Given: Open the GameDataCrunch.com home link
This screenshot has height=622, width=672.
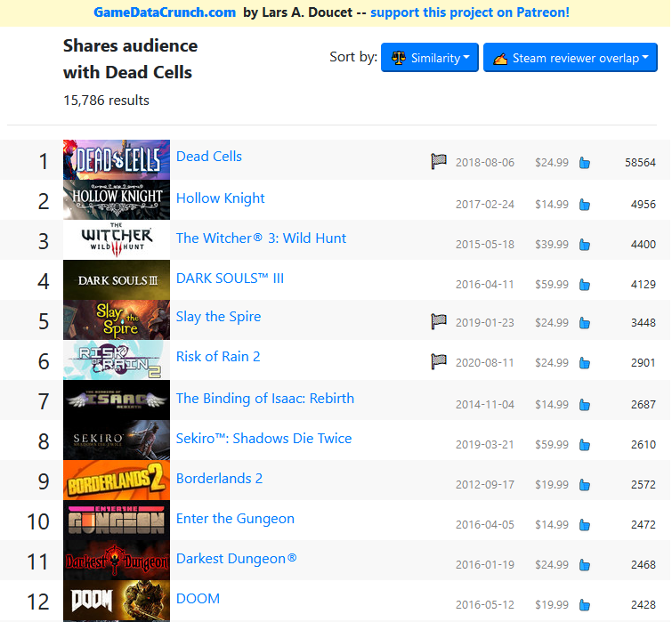Looking at the screenshot, I should [x=165, y=12].
